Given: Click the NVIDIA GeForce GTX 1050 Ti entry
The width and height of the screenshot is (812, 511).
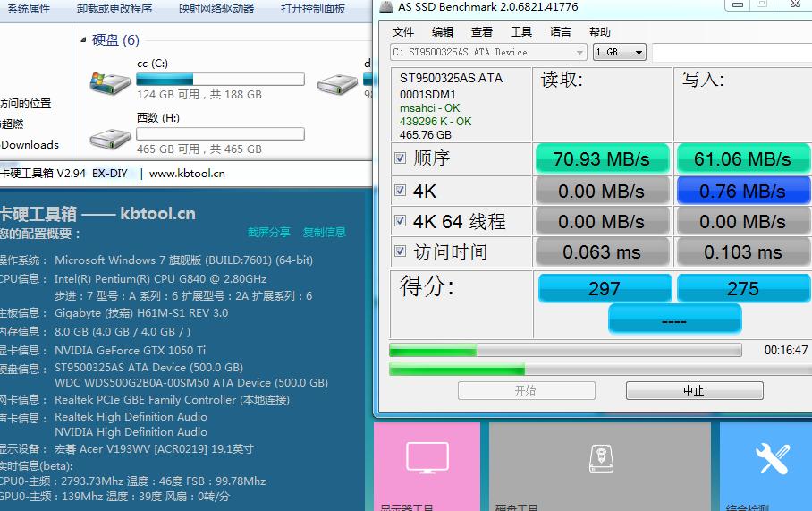Looking at the screenshot, I should coord(130,350).
